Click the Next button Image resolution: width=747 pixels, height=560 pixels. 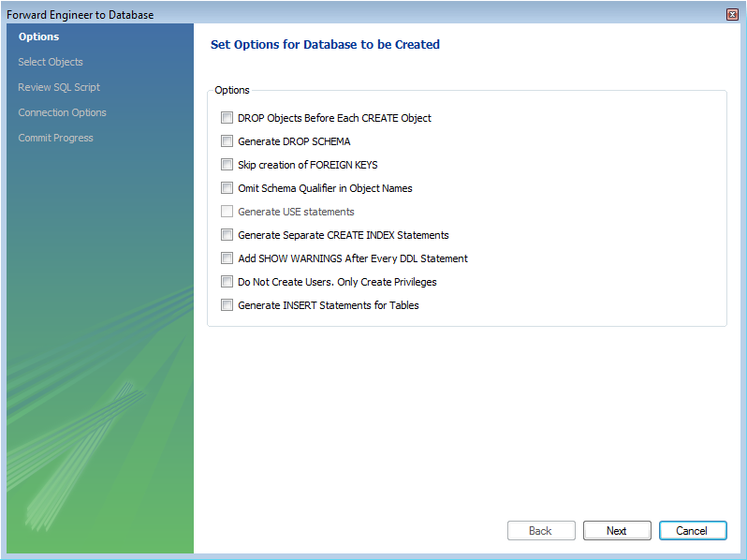pos(616,531)
